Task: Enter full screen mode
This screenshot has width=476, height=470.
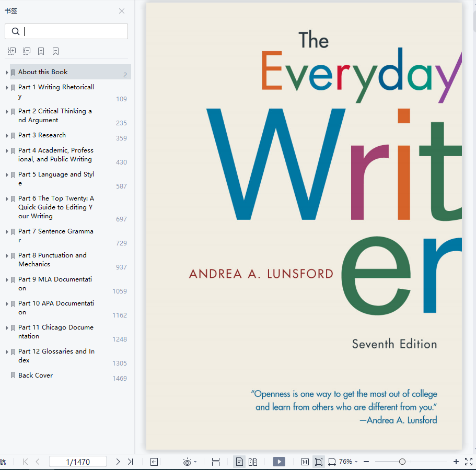Action: coord(469,462)
